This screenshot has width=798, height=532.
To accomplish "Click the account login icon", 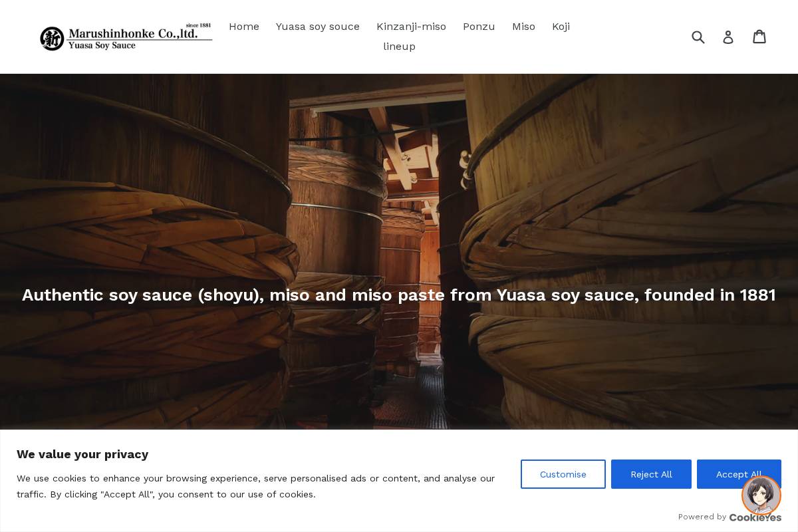I will coord(728,37).
